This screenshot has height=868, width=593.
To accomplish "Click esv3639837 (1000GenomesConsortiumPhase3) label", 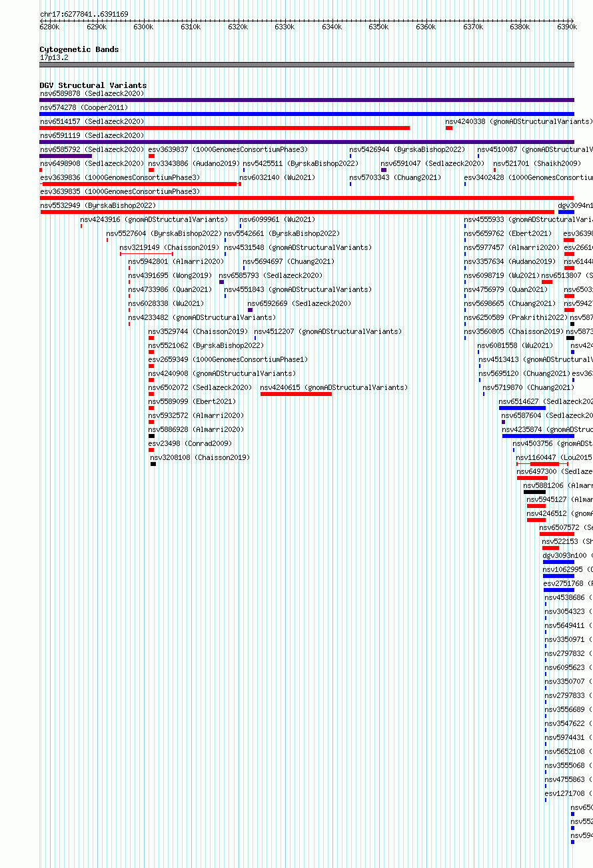I will coord(228,149).
